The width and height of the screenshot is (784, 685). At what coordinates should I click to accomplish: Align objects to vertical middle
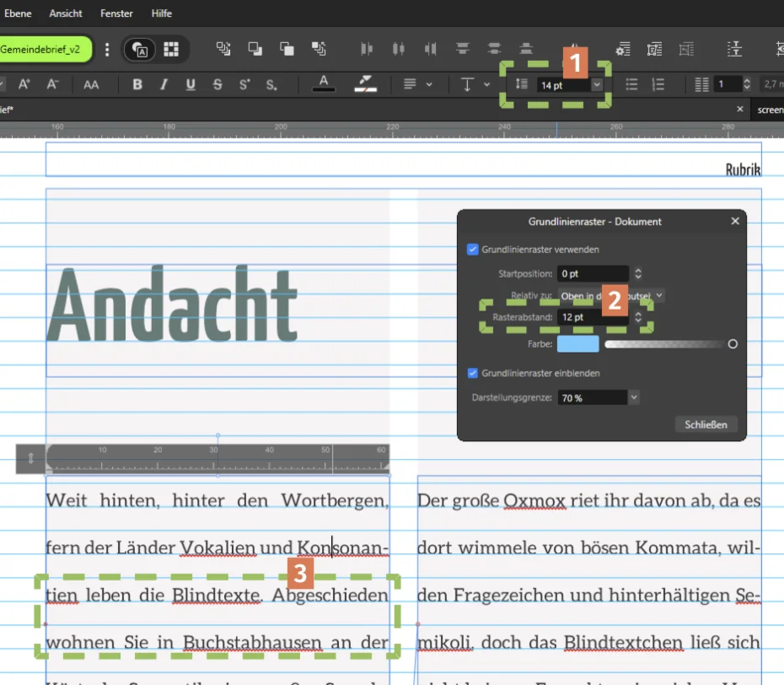494,49
